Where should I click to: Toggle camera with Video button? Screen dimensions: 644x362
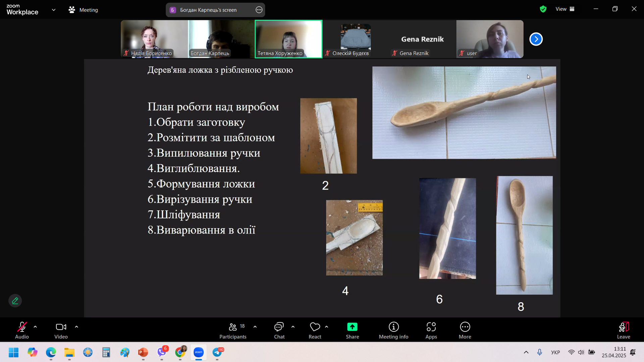click(61, 330)
